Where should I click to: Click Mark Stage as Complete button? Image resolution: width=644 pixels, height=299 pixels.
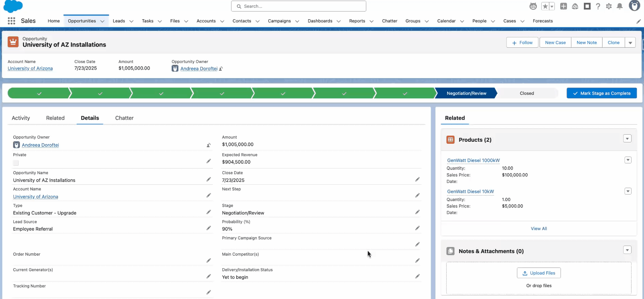click(x=601, y=93)
